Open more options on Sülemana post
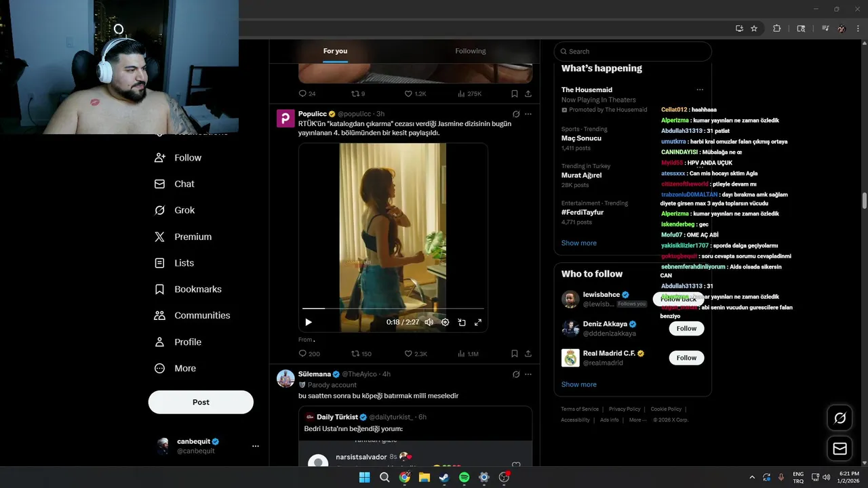 pos(528,374)
